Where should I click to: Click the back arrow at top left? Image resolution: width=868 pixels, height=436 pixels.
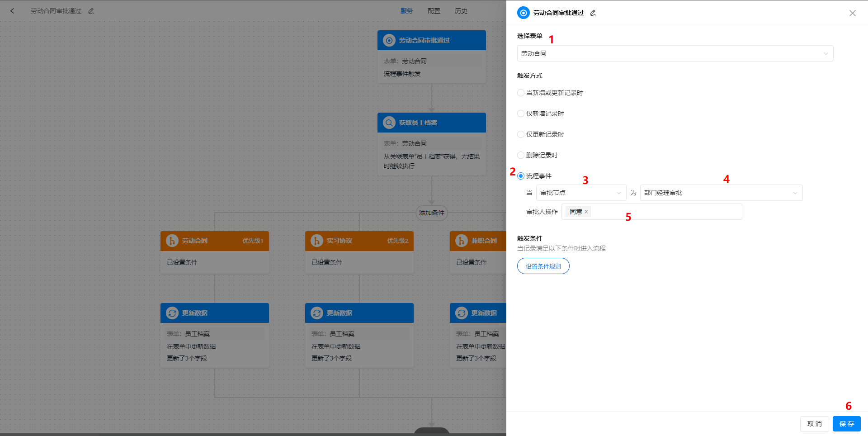point(12,10)
